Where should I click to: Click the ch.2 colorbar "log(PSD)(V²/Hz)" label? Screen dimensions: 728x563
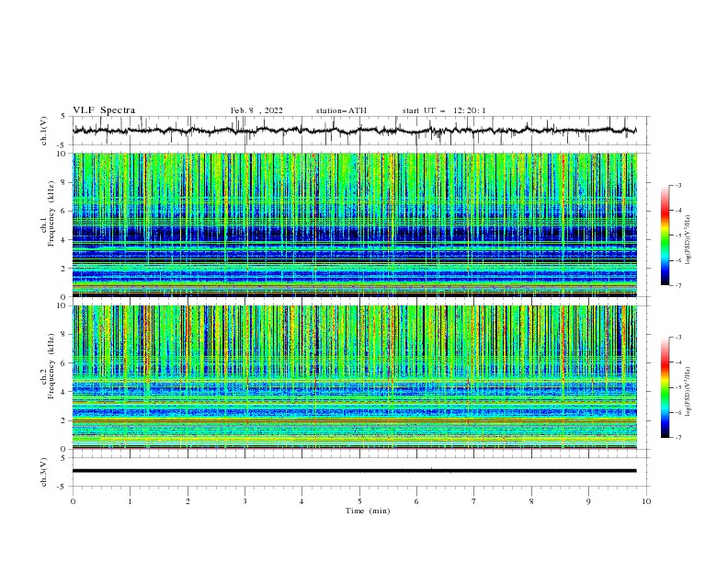[x=688, y=392]
